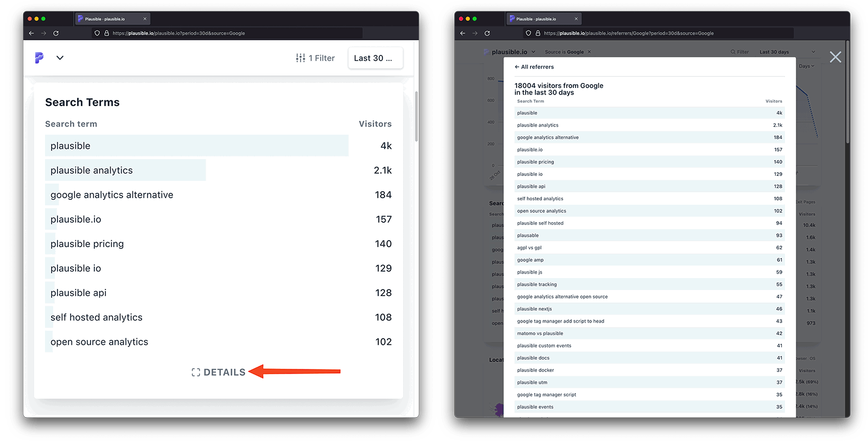Remove the 'Source is Google' filter
Viewport: 868px width, 441px height.
tap(589, 52)
